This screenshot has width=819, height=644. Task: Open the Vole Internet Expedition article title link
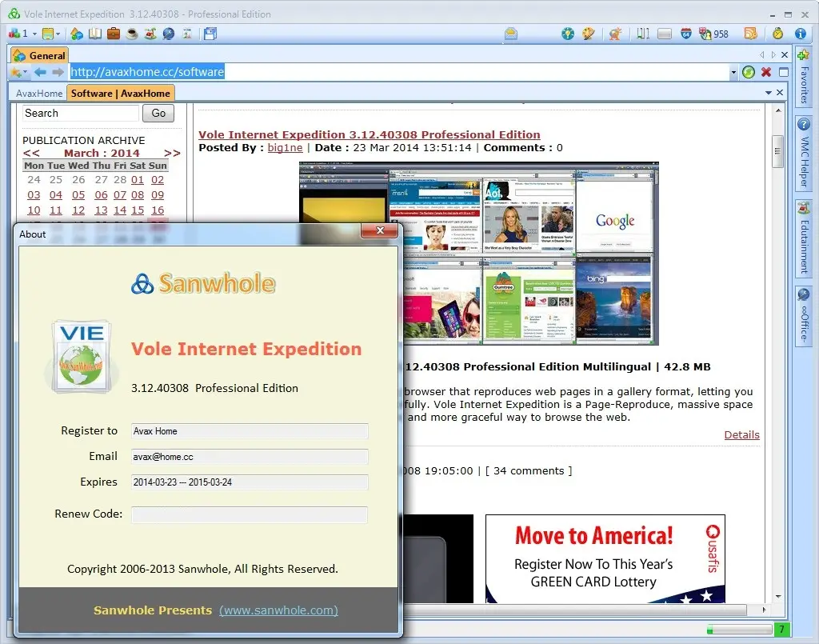click(370, 134)
